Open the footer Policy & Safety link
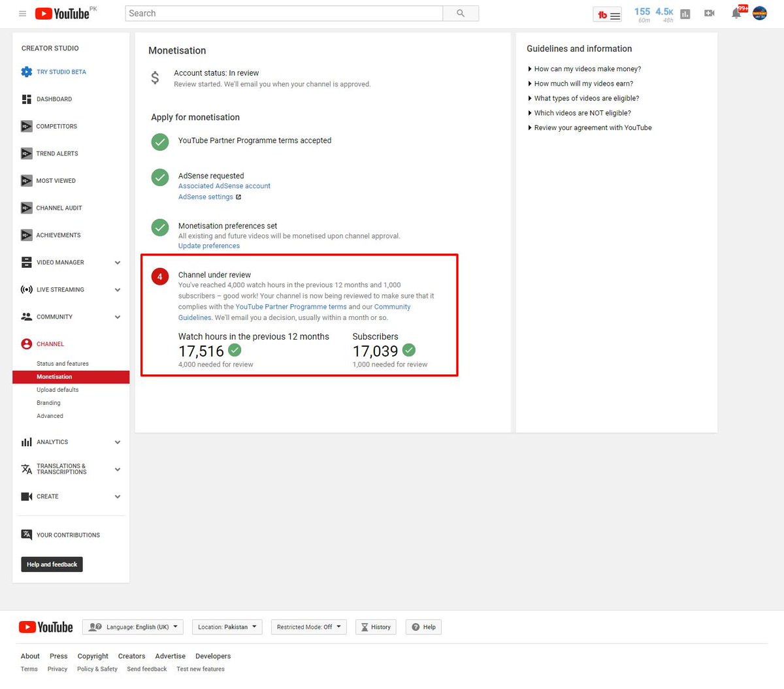The image size is (784, 689). [97, 669]
